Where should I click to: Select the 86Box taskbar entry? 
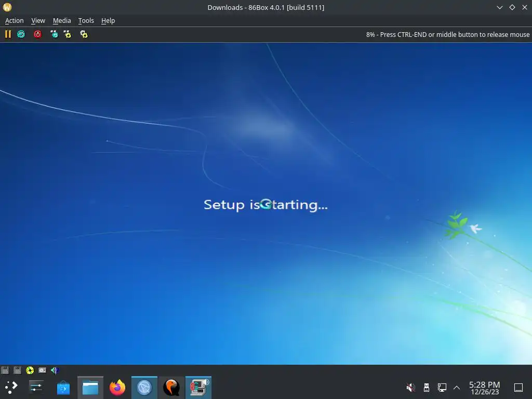(198, 388)
